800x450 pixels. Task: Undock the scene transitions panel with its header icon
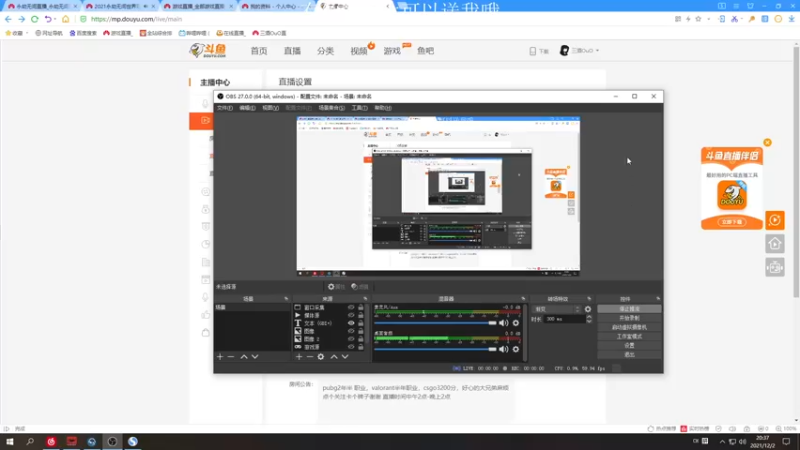pyautogui.click(x=589, y=299)
